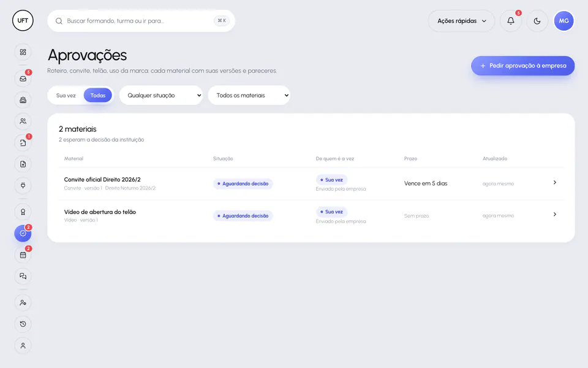Open the user settings gear icon in sidebar
The height and width of the screenshot is (368, 588).
[x=23, y=302]
